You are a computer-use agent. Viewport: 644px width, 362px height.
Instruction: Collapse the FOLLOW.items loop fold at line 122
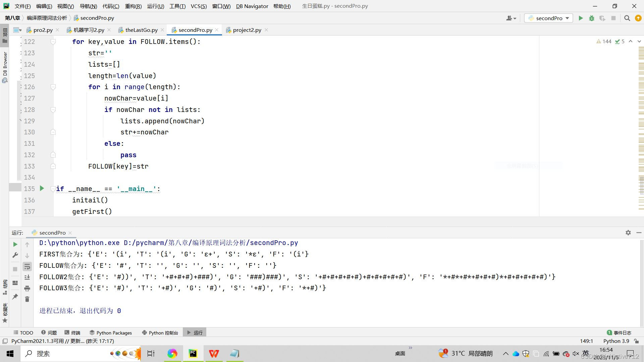coord(53,42)
